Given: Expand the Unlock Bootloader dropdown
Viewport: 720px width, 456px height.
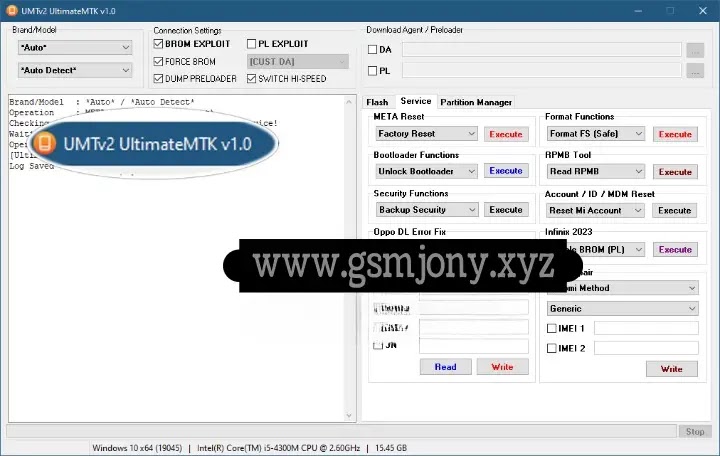Looking at the screenshot, I should [x=427, y=171].
